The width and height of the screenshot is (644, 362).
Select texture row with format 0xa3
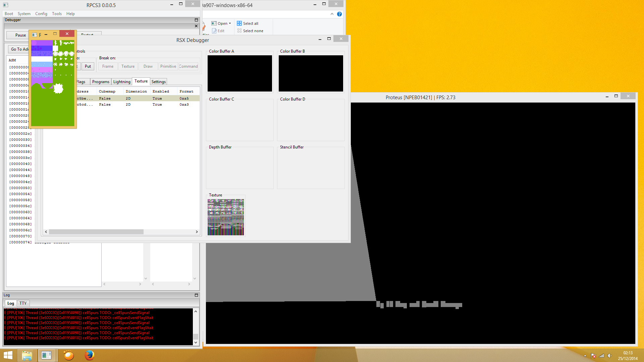click(138, 105)
